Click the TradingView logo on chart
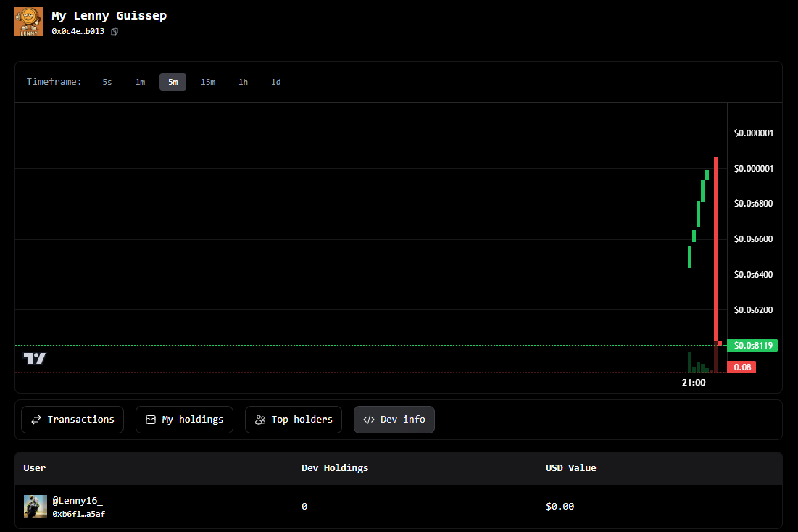The width and height of the screenshot is (798, 532). click(x=35, y=358)
